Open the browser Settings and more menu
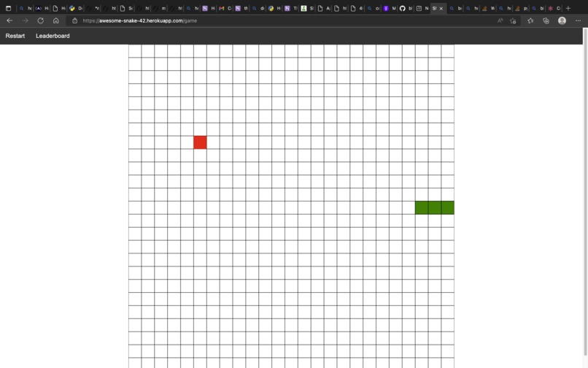 pyautogui.click(x=578, y=20)
